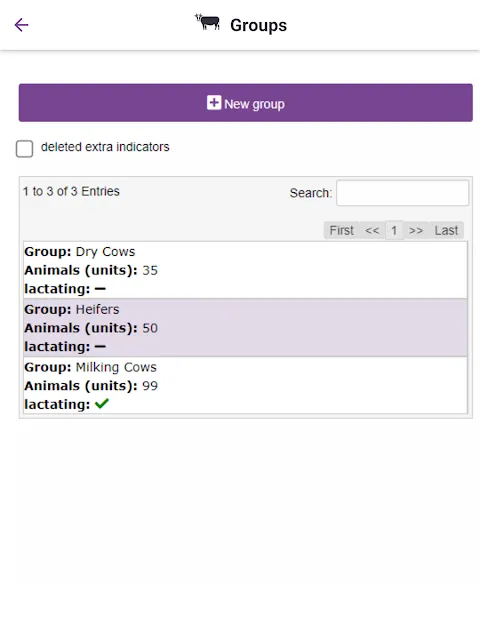Go to the next page with >>
Image resolution: width=480 pixels, height=640 pixels.
(416, 231)
